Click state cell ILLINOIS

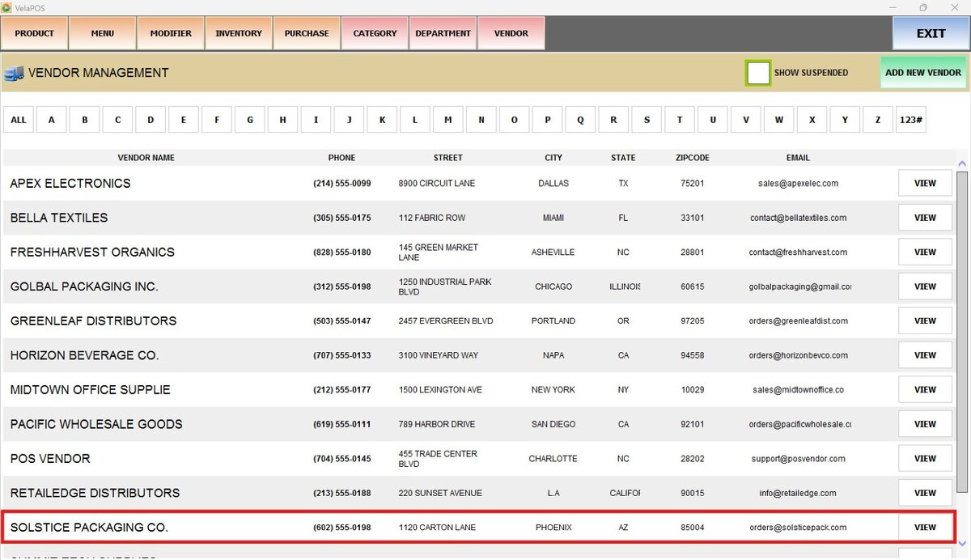[x=624, y=286]
